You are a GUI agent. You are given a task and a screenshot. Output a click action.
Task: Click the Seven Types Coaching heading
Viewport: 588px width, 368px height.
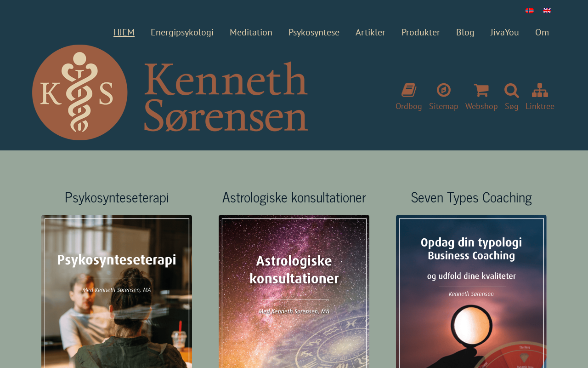[471, 197]
